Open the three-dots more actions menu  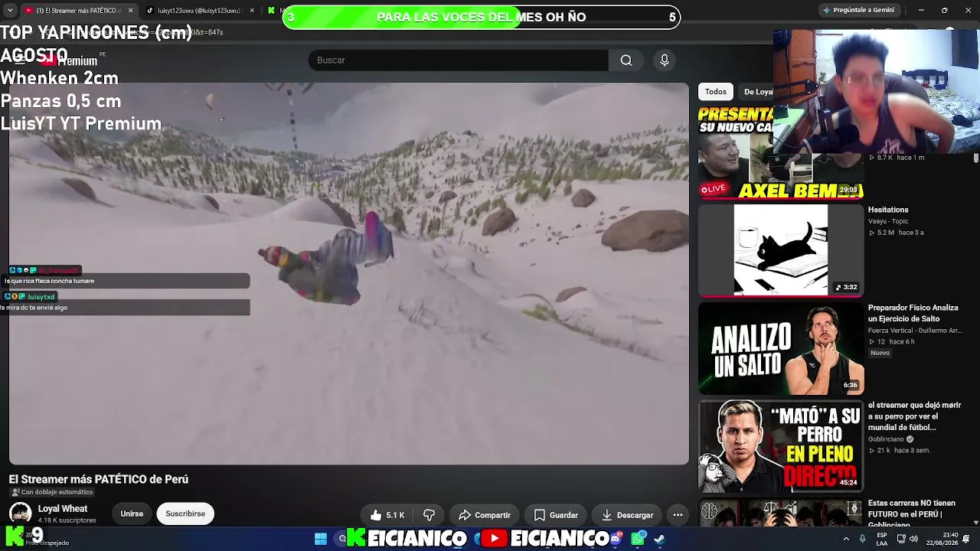(x=678, y=515)
